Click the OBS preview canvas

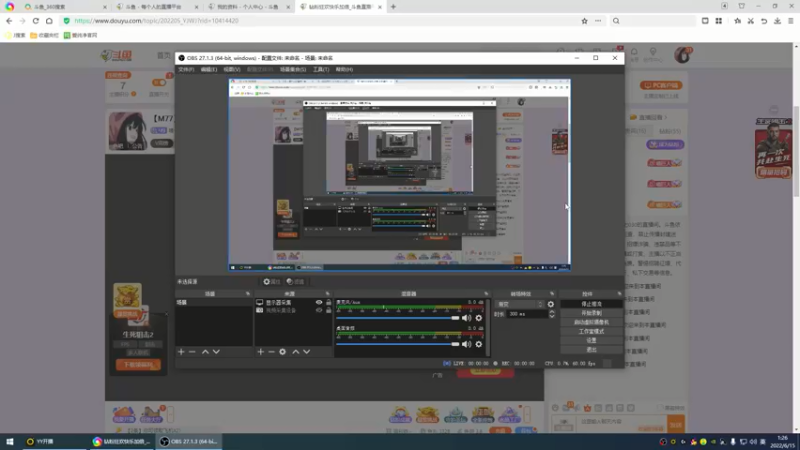click(x=399, y=174)
